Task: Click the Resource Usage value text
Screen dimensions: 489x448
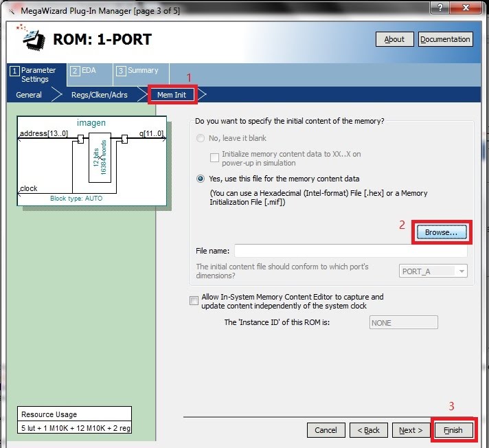Action: click(76, 428)
